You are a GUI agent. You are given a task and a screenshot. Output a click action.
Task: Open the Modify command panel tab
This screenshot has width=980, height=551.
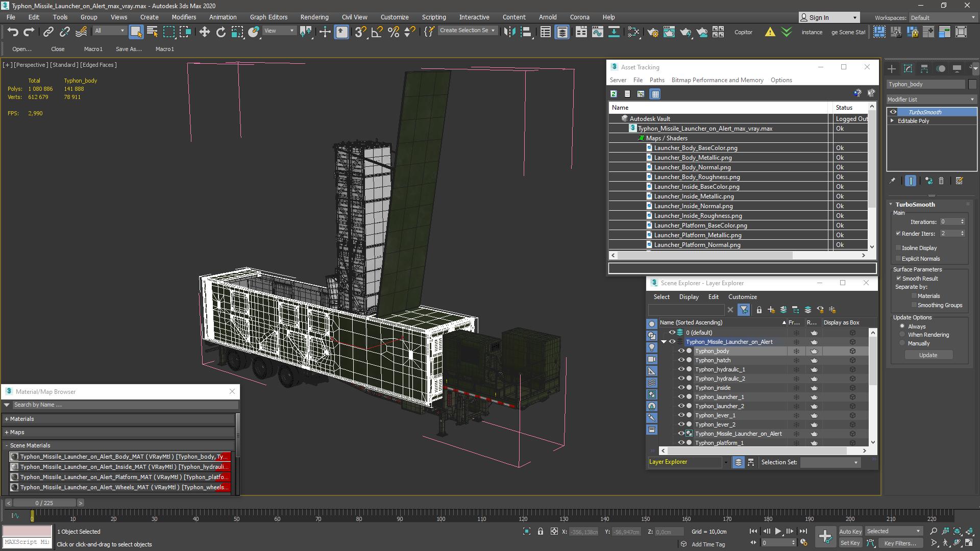pyautogui.click(x=908, y=68)
